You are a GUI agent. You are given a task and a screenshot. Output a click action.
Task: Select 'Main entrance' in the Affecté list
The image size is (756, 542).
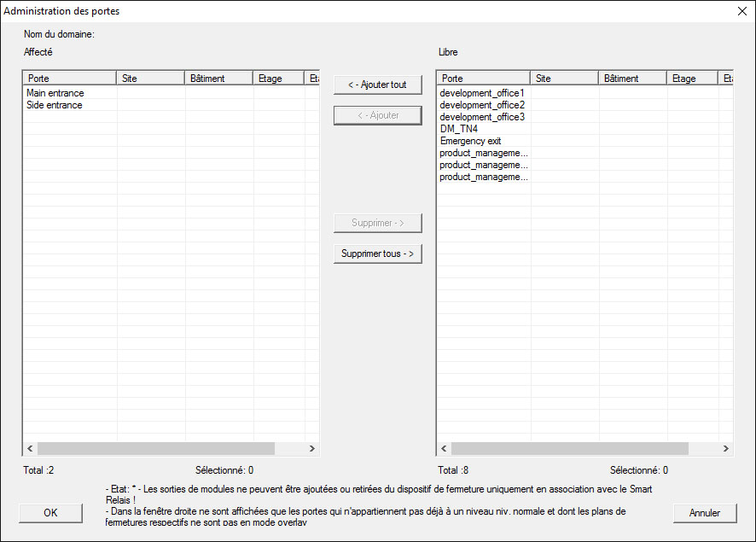point(55,93)
